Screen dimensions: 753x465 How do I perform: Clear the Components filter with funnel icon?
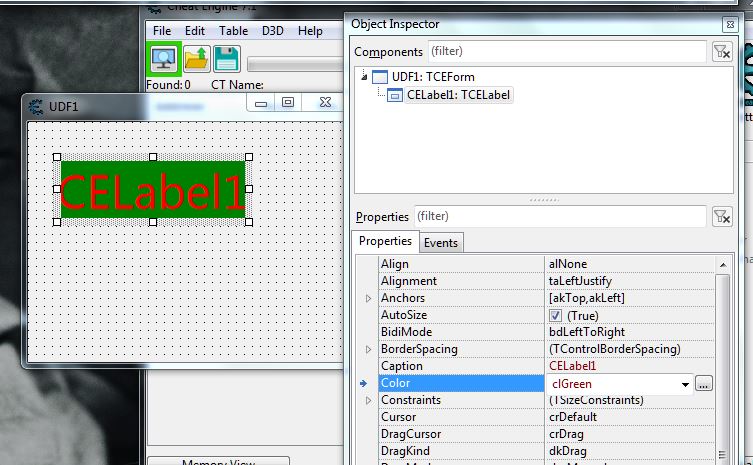point(720,52)
